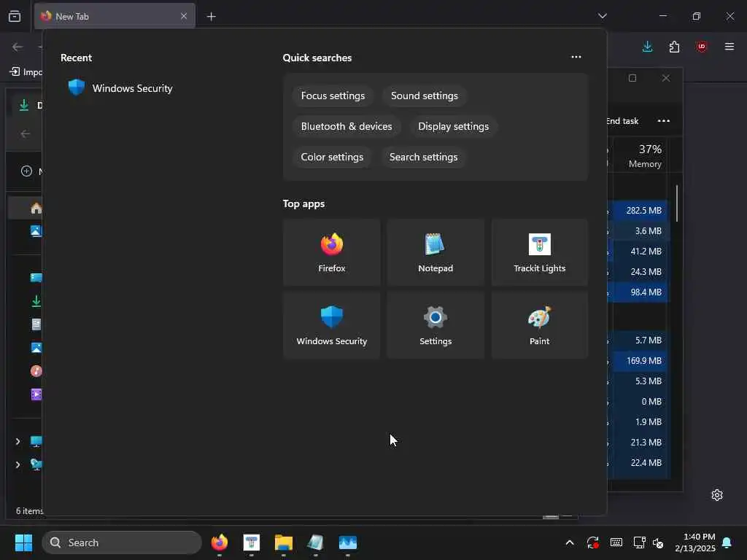Open Notepad from Top apps
The image size is (747, 560).
436,252
